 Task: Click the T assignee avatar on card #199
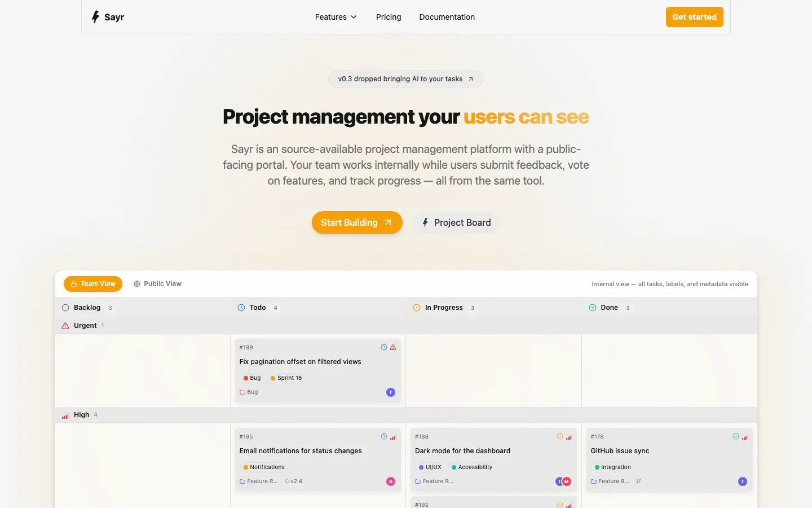(x=391, y=392)
